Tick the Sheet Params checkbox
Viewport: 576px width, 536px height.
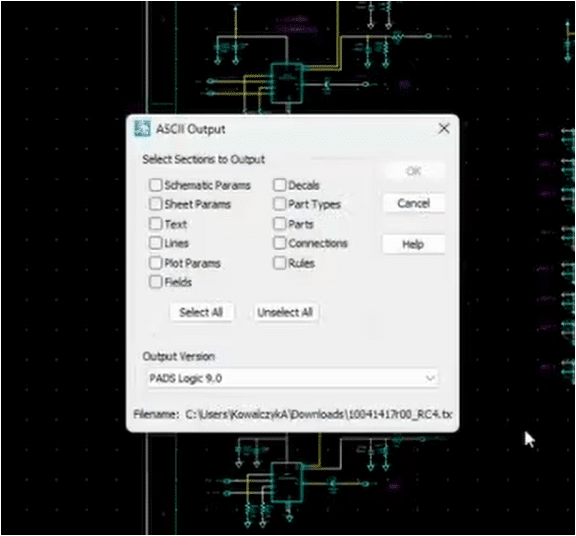155,204
